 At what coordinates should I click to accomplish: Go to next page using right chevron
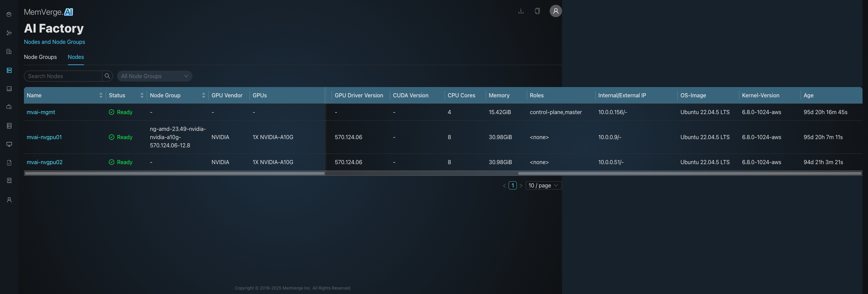(521, 185)
